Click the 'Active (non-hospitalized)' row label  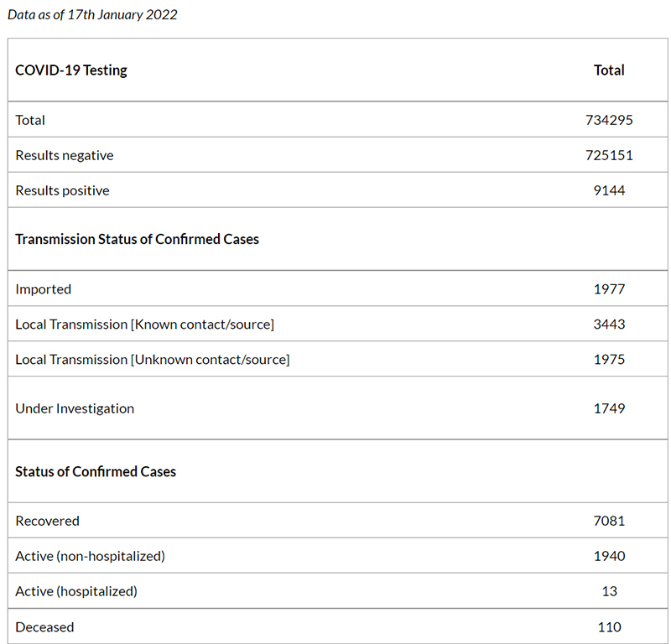[90, 556]
